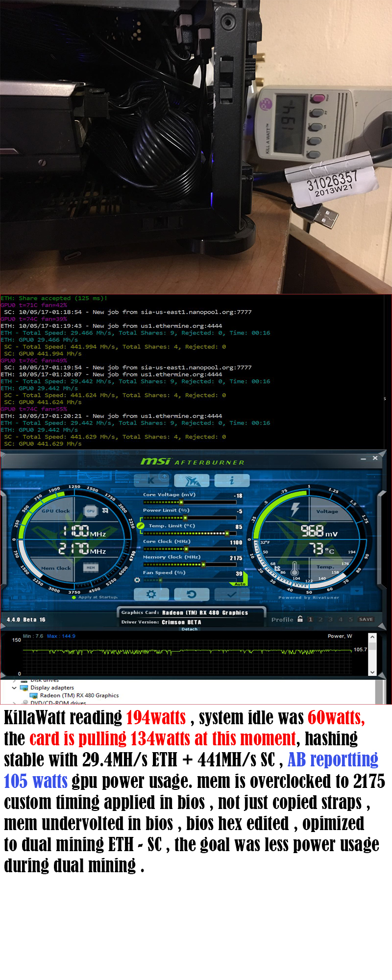
Task: Select the Display adapters monitor icon
Action: tap(24, 687)
